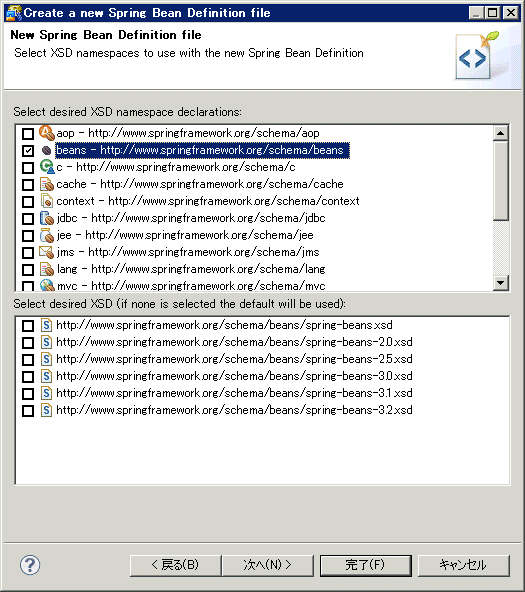525x592 pixels.
Task: Click the jdbc namespace icon
Action: [47, 218]
